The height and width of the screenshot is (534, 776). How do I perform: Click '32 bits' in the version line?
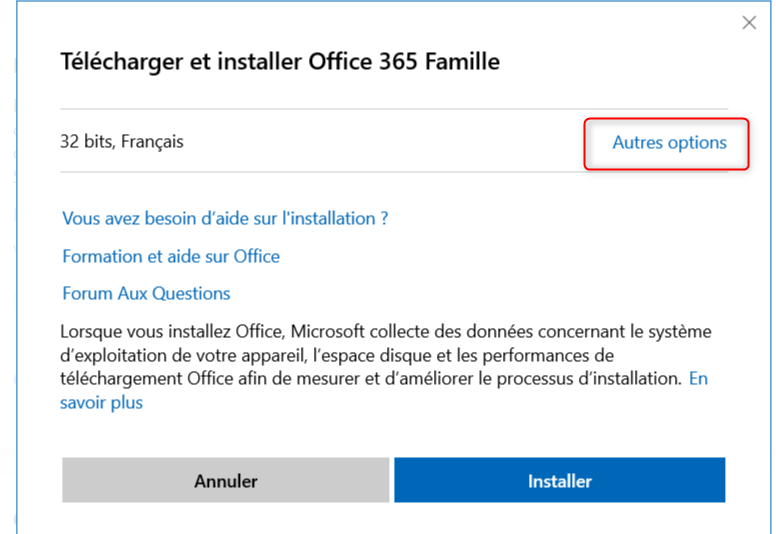coord(86,142)
